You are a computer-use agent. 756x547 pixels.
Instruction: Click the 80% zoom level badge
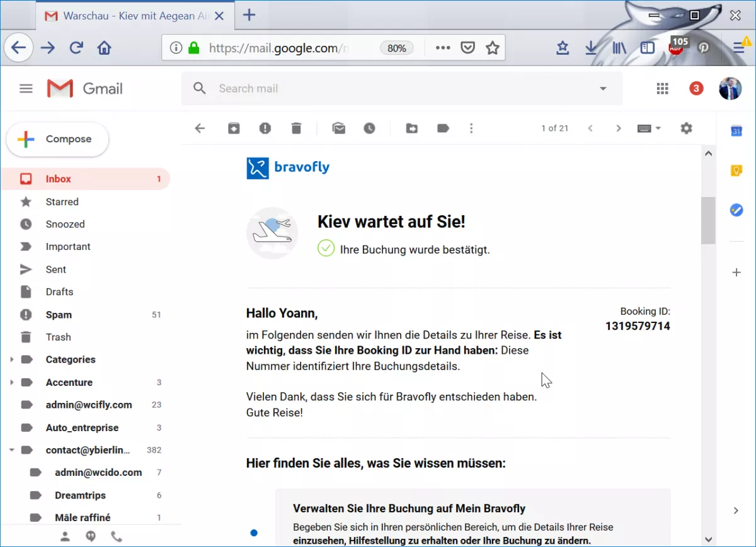click(x=397, y=48)
